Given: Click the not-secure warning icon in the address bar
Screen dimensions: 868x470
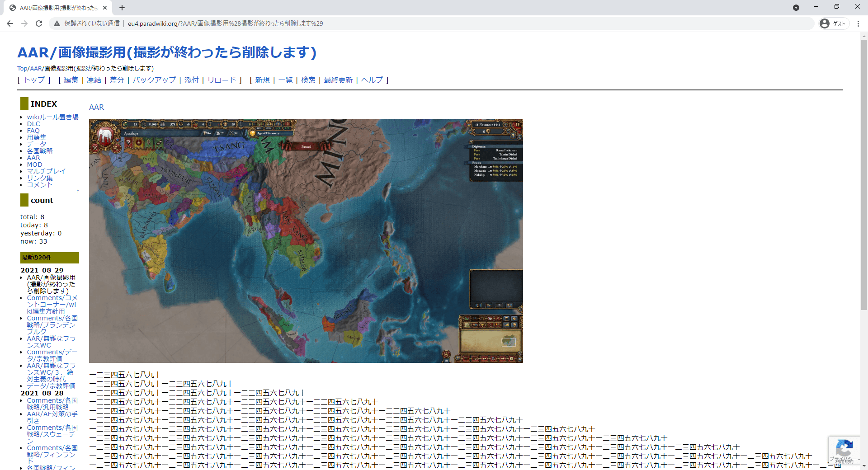Looking at the screenshot, I should coord(57,23).
